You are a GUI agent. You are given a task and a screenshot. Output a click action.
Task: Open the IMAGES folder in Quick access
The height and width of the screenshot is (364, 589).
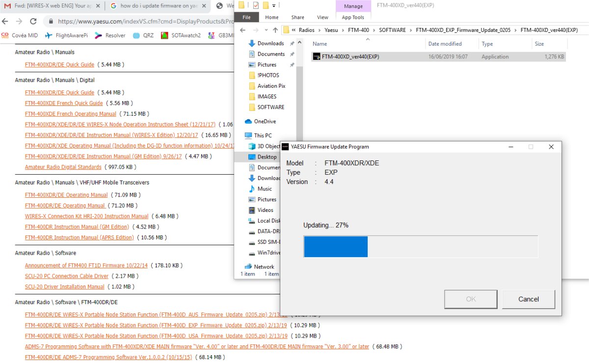(263, 97)
